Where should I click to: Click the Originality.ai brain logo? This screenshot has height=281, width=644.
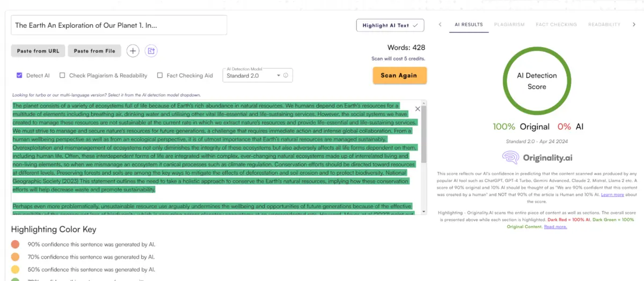click(x=510, y=157)
